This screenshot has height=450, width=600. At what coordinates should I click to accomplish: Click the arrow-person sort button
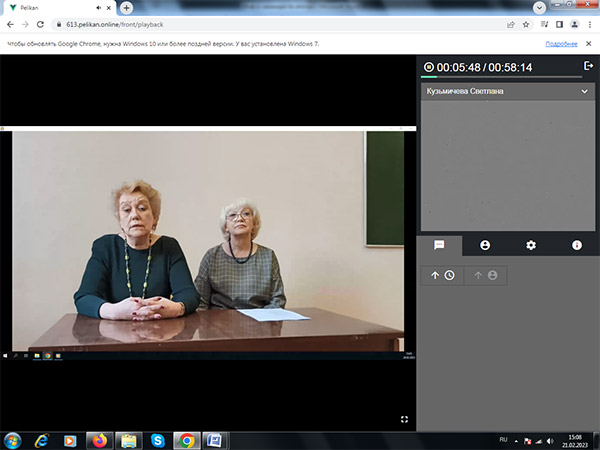(486, 275)
